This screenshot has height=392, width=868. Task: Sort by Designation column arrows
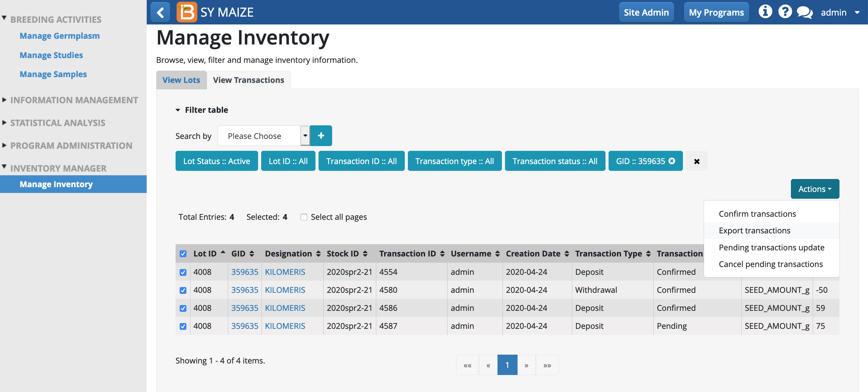click(318, 254)
